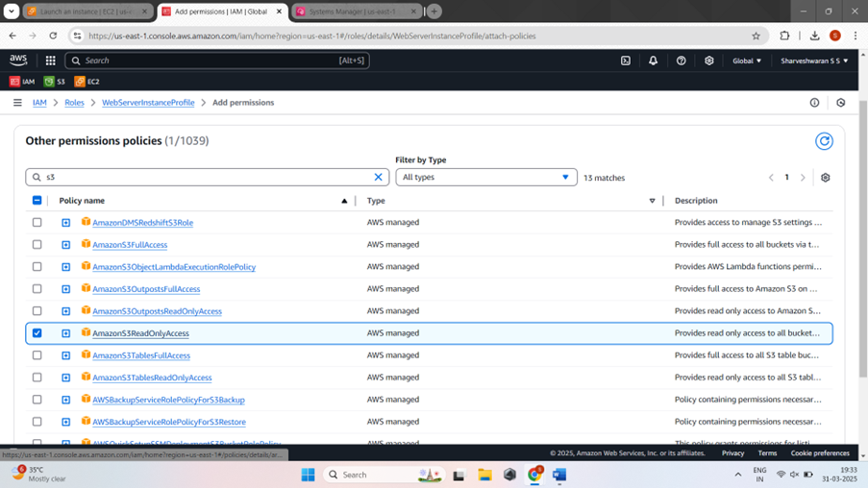Open the browser three-dot menu
Screen dimensions: 868x488
coord(856,36)
